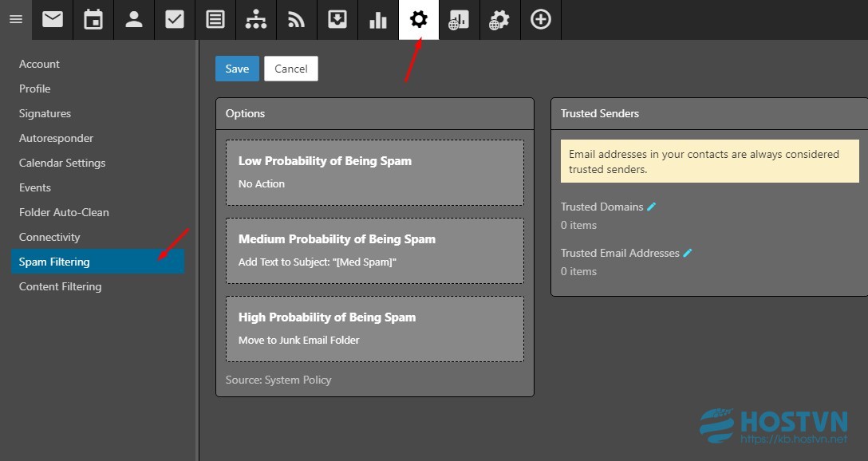Open the Tasks checkmark icon

(175, 19)
